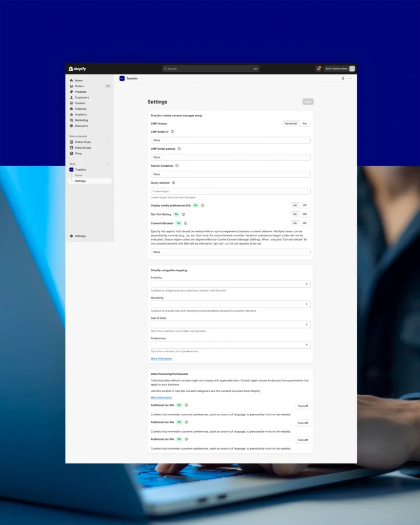
Task: Set Consent Behavior to Off
Action: [x=305, y=223]
